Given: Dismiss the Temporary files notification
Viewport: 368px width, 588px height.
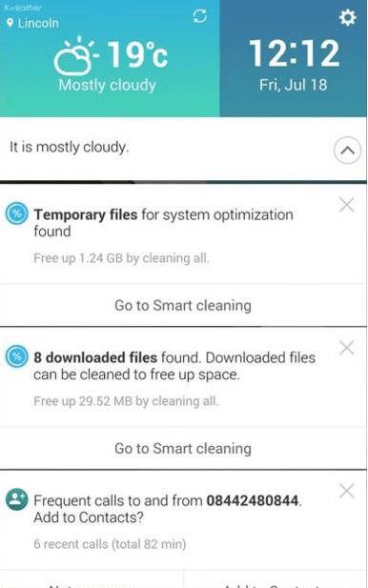Looking at the screenshot, I should (x=347, y=205).
